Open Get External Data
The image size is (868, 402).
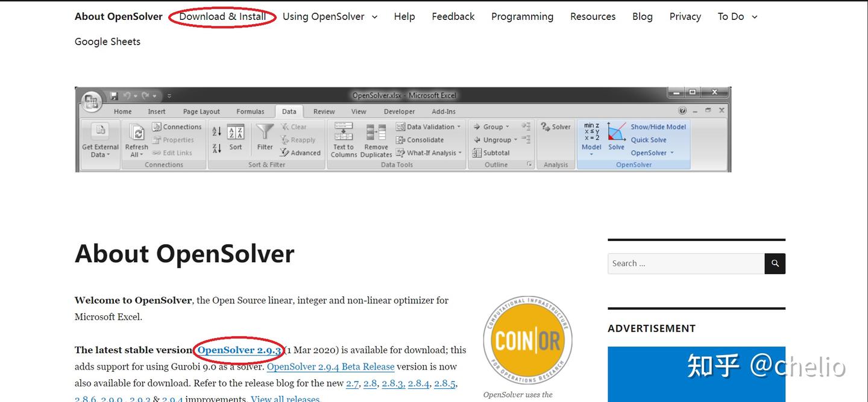pyautogui.click(x=99, y=139)
